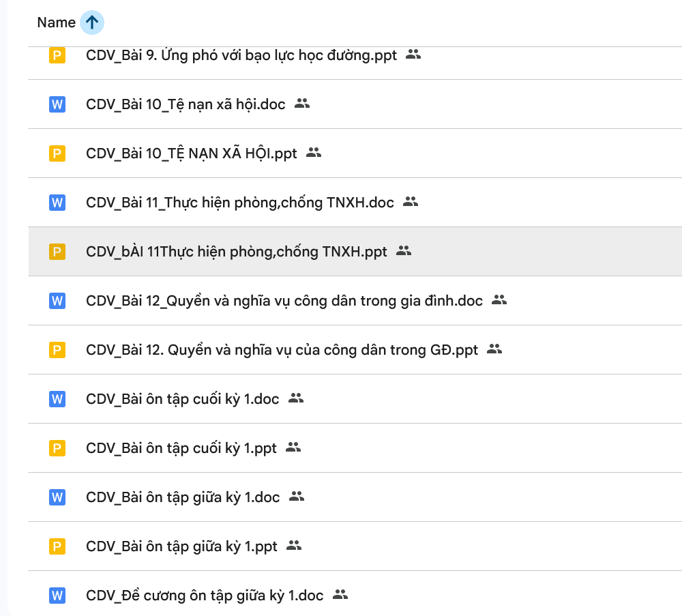This screenshot has width=682, height=616.
Task: Click shared icon beside Bài 9 Ứng phó ppt
Action: pyautogui.click(x=413, y=55)
